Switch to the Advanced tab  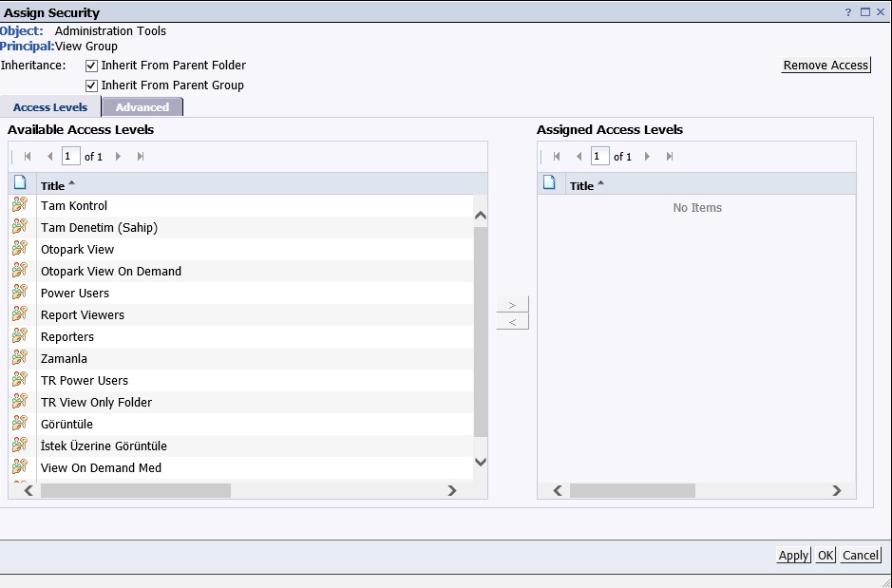(142, 107)
